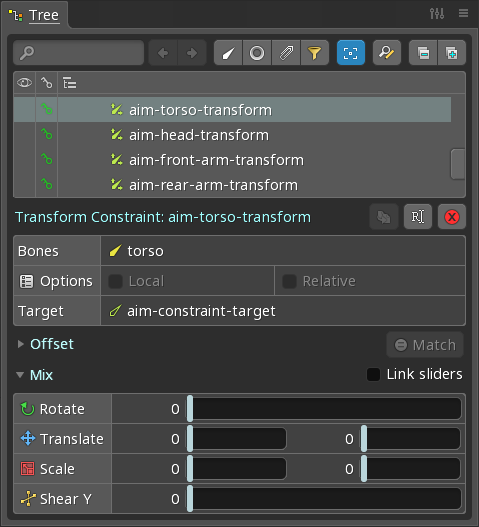The width and height of the screenshot is (479, 527).
Task: Check the Relative option
Action: (x=289, y=281)
